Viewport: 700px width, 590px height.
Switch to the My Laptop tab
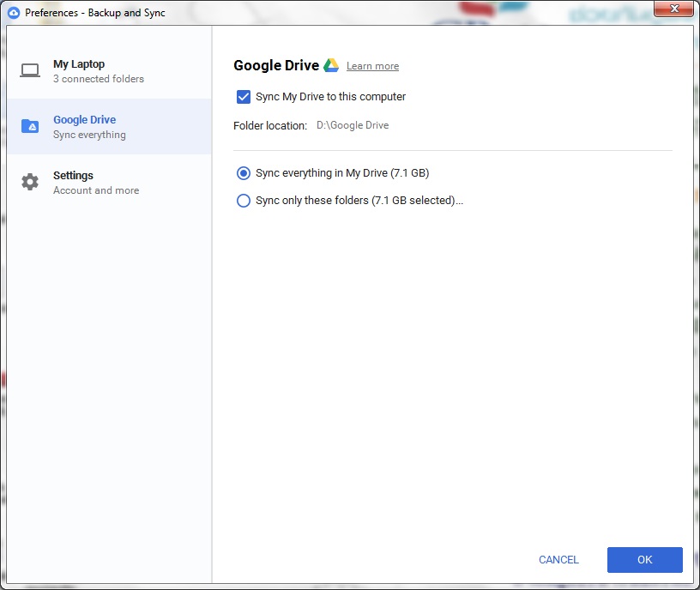click(79, 64)
